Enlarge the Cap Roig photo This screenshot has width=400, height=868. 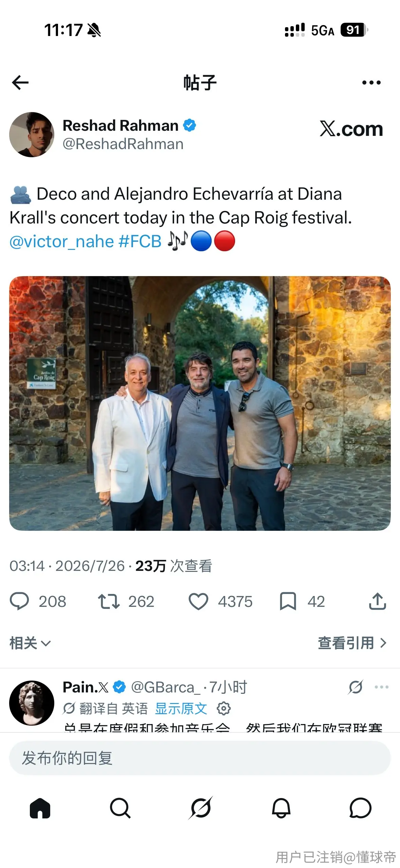click(200, 403)
